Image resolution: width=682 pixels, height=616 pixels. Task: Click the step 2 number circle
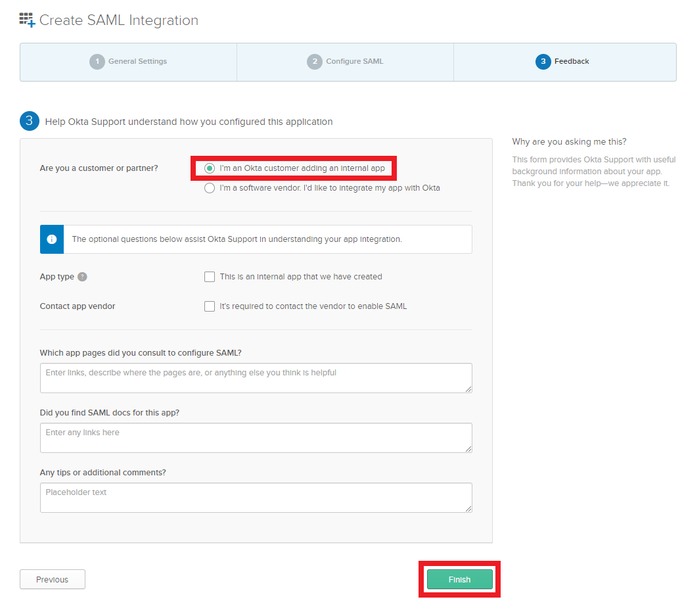pos(315,62)
